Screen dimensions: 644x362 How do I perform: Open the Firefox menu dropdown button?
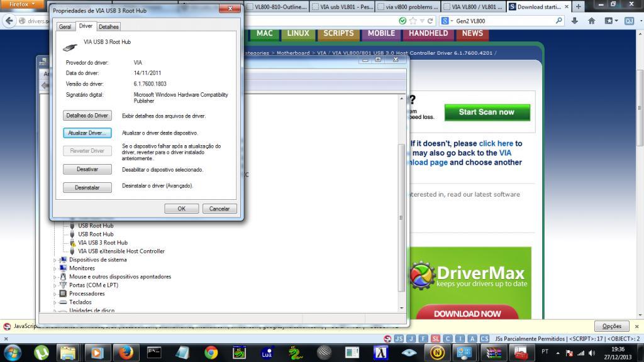tap(22, 4)
